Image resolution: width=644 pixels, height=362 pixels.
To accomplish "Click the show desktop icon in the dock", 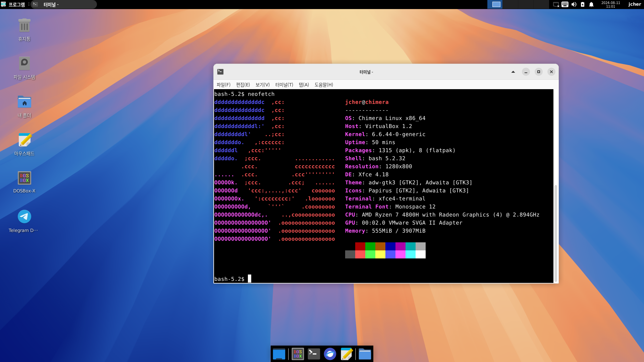I will (279, 354).
